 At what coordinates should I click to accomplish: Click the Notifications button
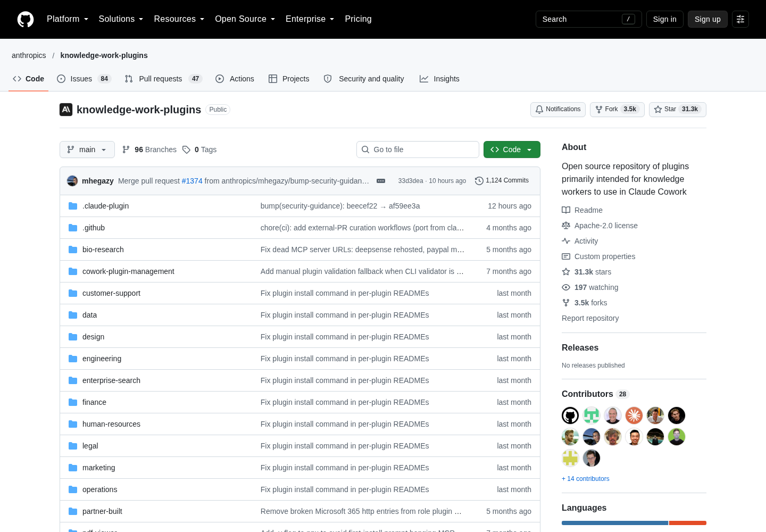pos(558,110)
